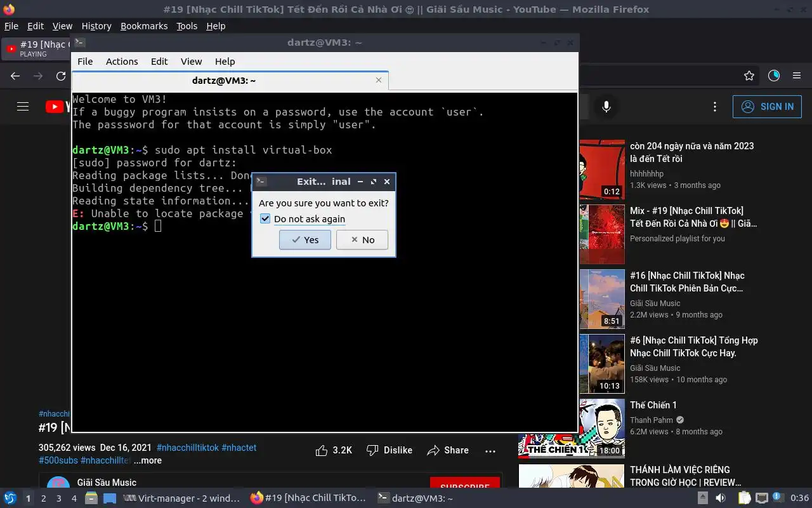Open 'Thế Chiến 1' video title
Viewport: 812px width, 508px height.
point(653,405)
